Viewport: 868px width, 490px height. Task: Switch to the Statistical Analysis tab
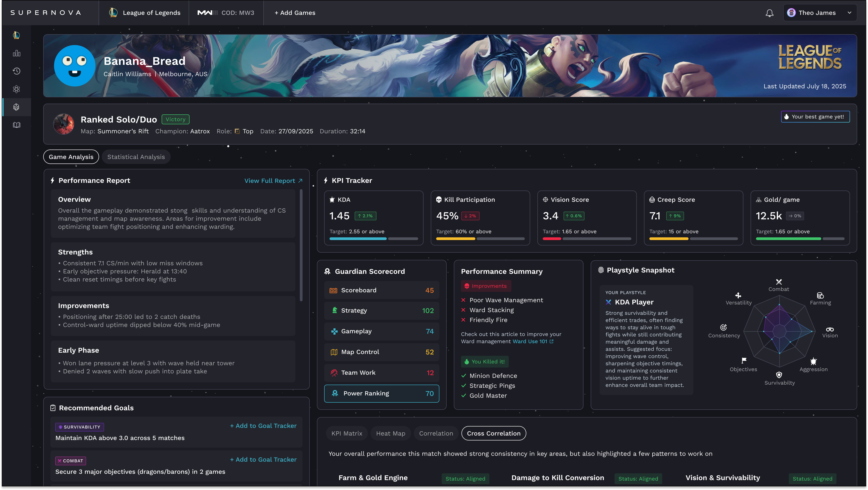[136, 157]
